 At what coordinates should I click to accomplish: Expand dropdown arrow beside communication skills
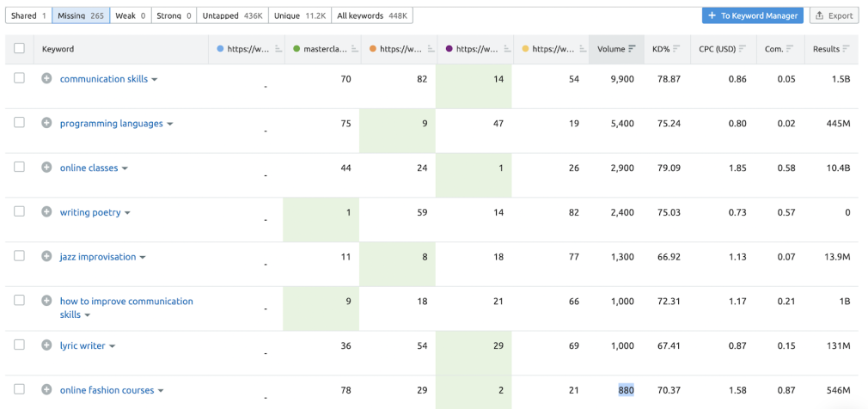point(155,80)
